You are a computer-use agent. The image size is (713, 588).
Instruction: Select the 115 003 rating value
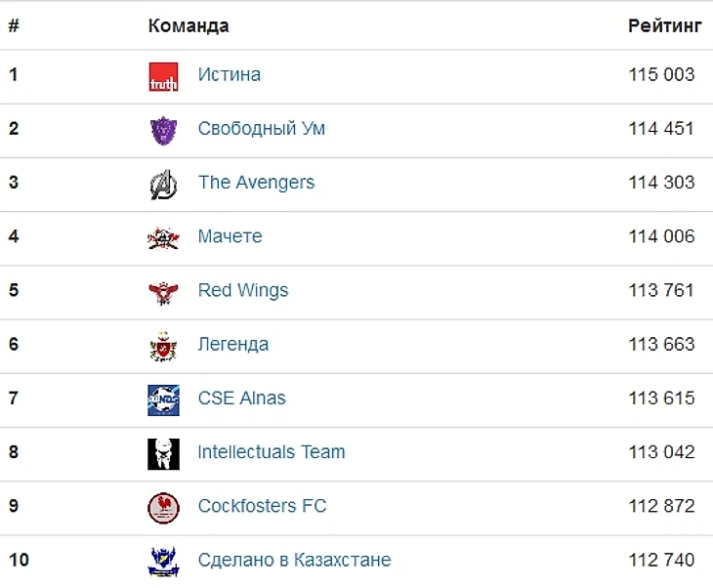coord(661,75)
